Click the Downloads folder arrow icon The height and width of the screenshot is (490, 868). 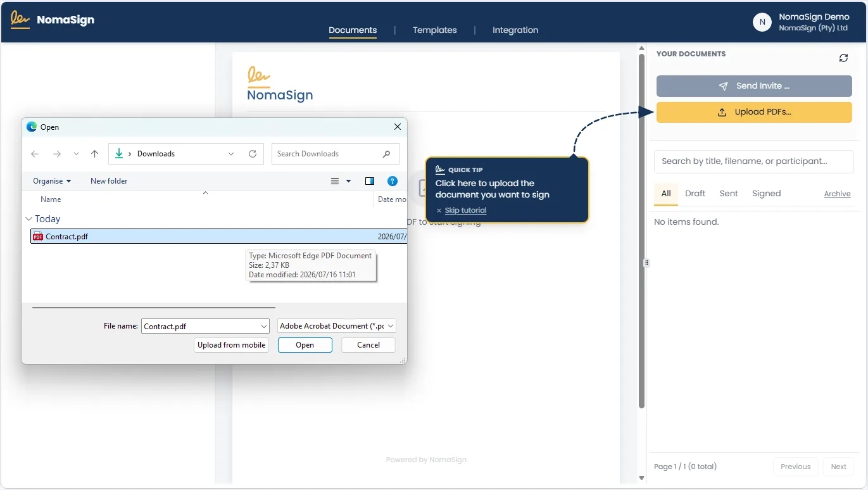pos(119,154)
